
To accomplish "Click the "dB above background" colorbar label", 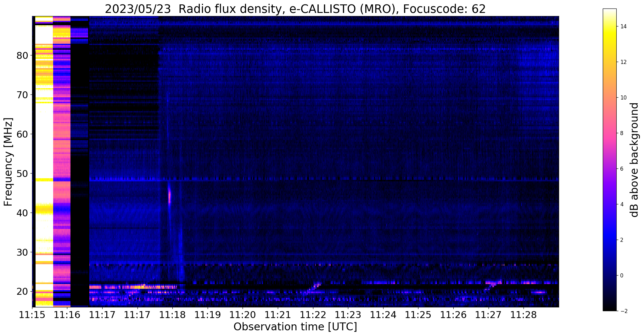I will (635, 160).
